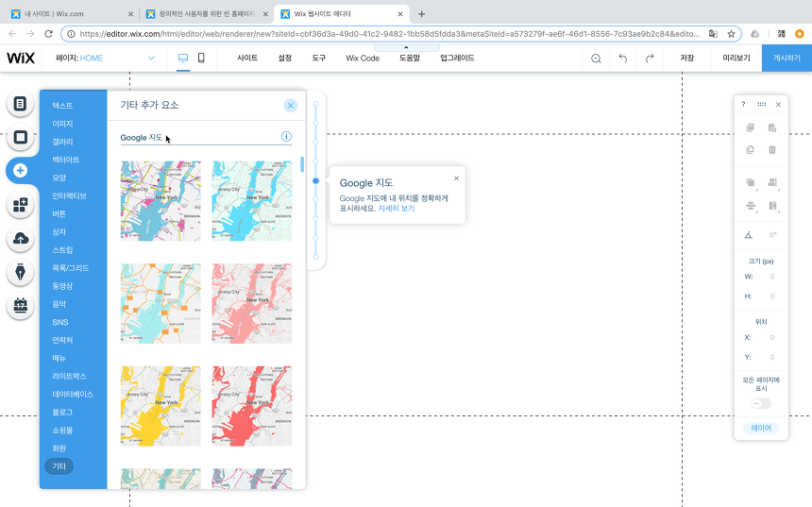Select the 라이트박스 category

pyautogui.click(x=69, y=377)
